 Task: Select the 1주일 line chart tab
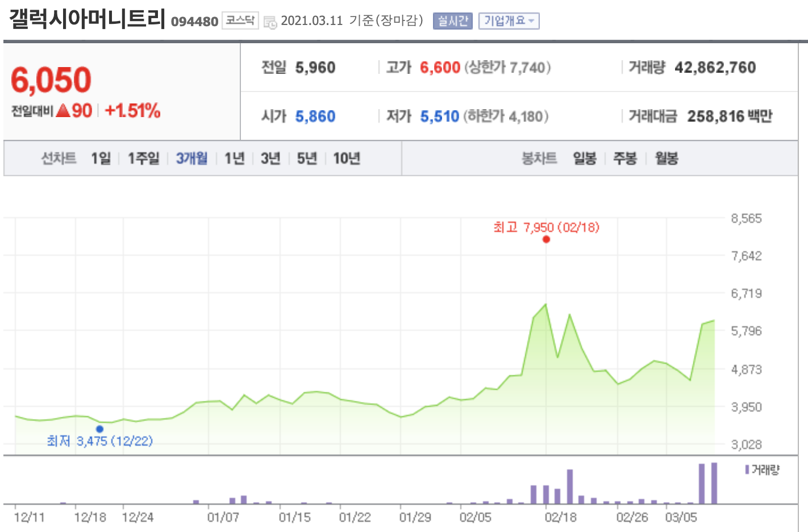[x=143, y=158]
